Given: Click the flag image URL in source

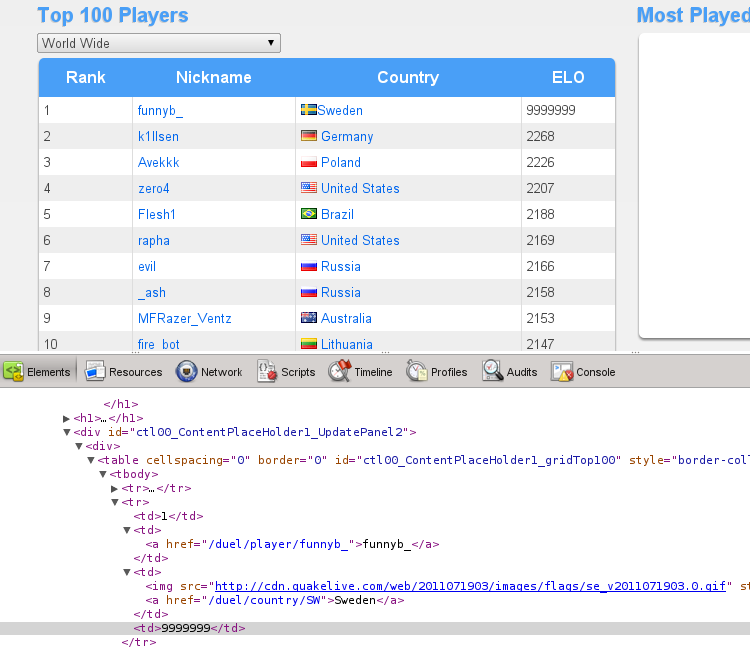Looking at the screenshot, I should [470, 586].
